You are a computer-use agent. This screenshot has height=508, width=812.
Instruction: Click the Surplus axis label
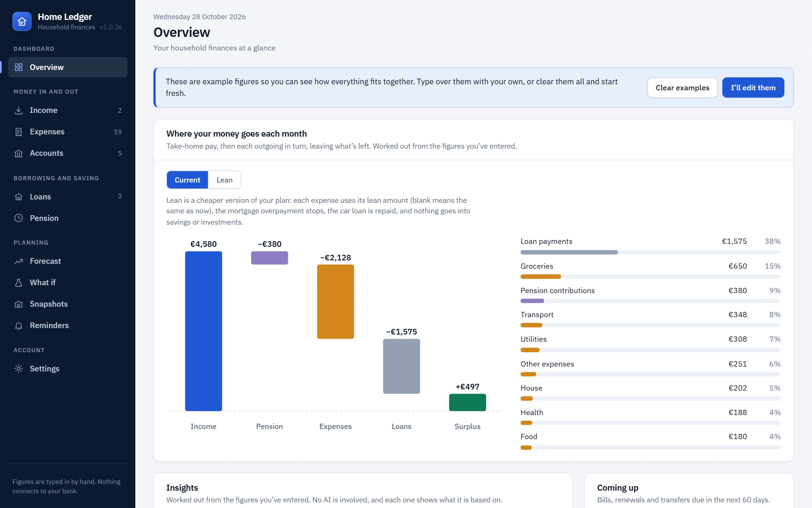pos(467,426)
